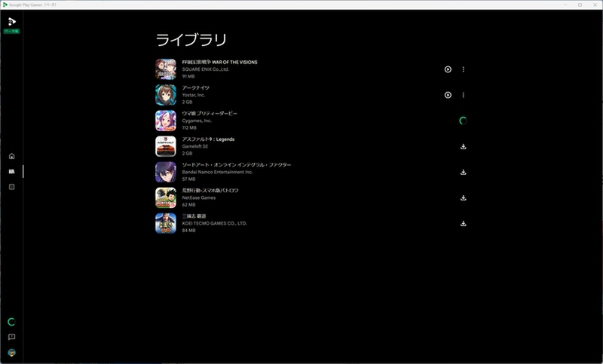Minimize the Google Play Games window
Image resolution: width=603 pixels, height=364 pixels.
(565, 5)
